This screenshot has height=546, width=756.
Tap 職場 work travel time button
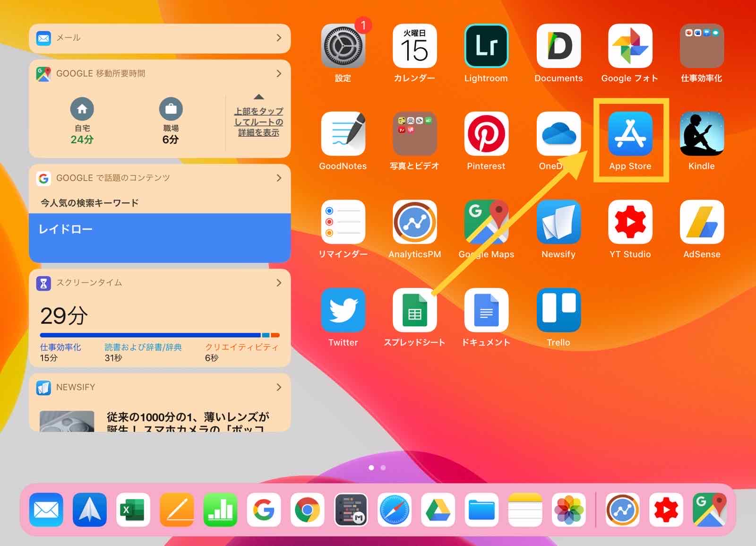point(171,121)
